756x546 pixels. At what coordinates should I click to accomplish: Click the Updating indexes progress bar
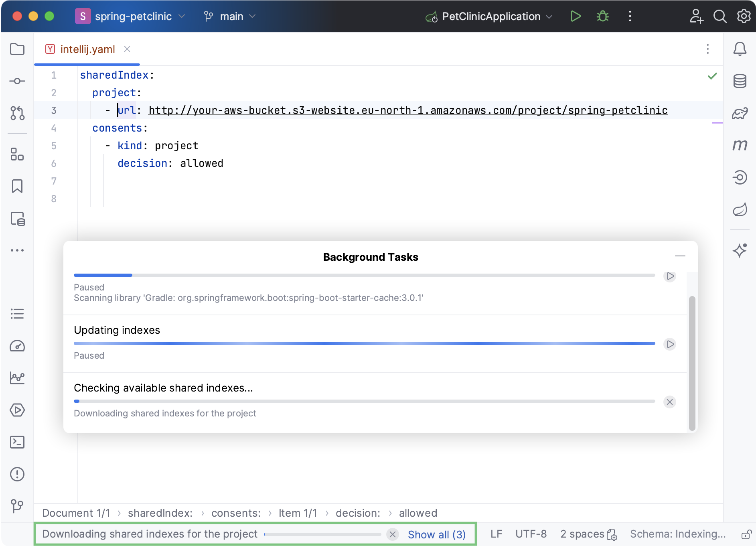click(361, 343)
